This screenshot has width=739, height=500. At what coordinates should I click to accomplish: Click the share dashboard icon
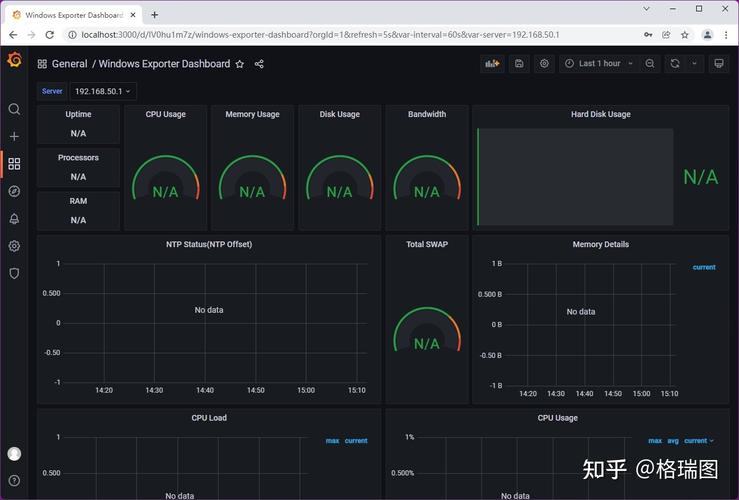click(259, 64)
